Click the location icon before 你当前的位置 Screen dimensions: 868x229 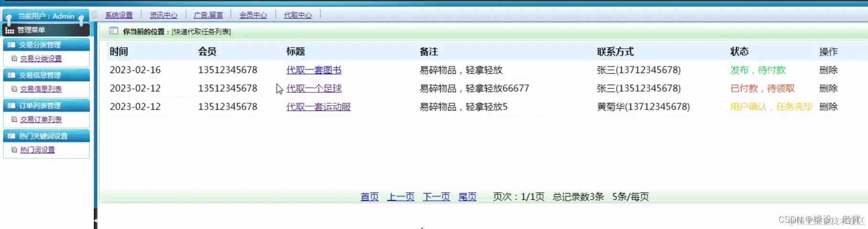pyautogui.click(x=113, y=31)
